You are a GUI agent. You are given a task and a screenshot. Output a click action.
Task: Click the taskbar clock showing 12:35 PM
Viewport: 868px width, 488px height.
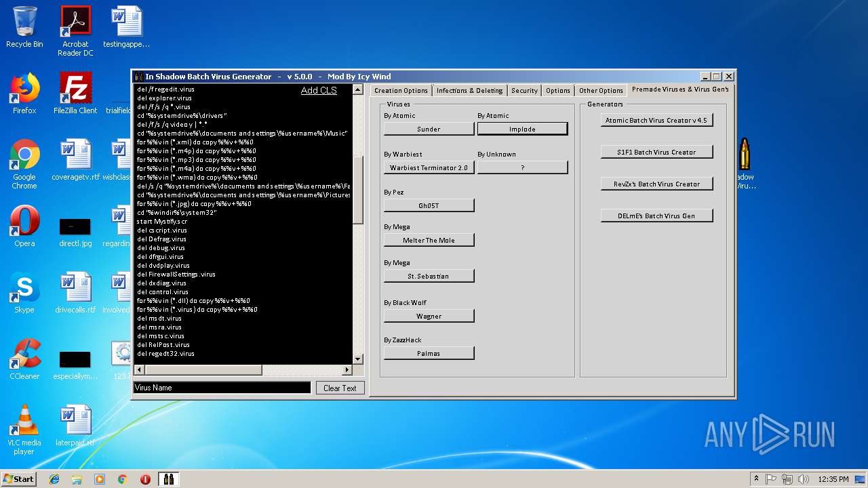[833, 479]
